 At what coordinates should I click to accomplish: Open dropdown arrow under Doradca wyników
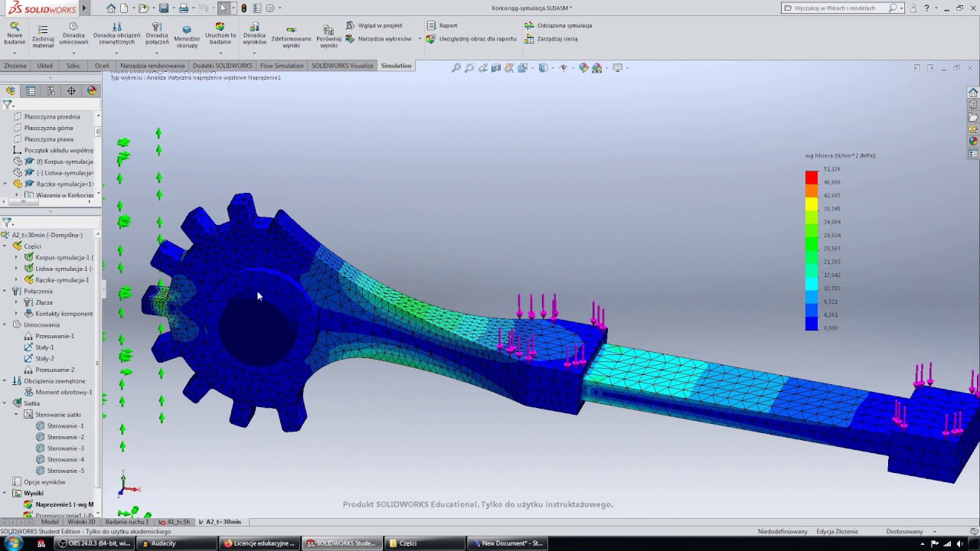click(254, 53)
